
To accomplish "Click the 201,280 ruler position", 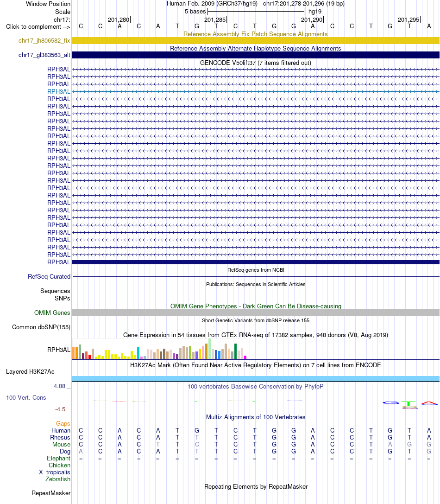I will coord(119,19).
